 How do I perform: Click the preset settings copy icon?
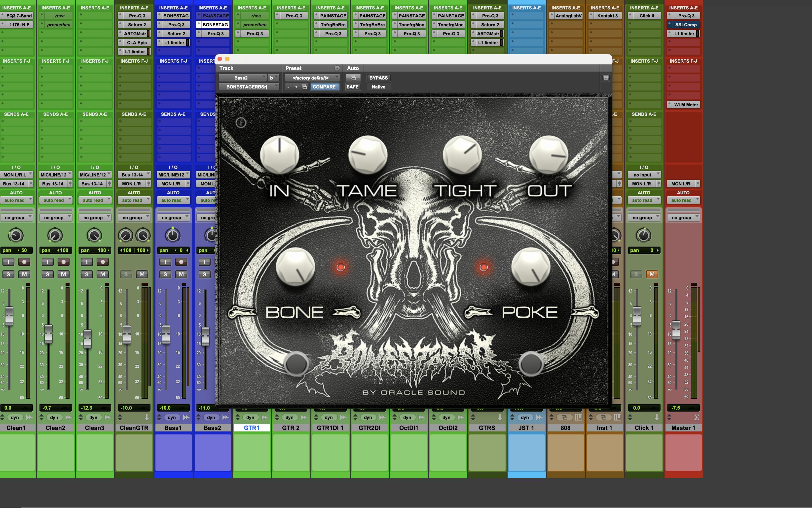[304, 87]
